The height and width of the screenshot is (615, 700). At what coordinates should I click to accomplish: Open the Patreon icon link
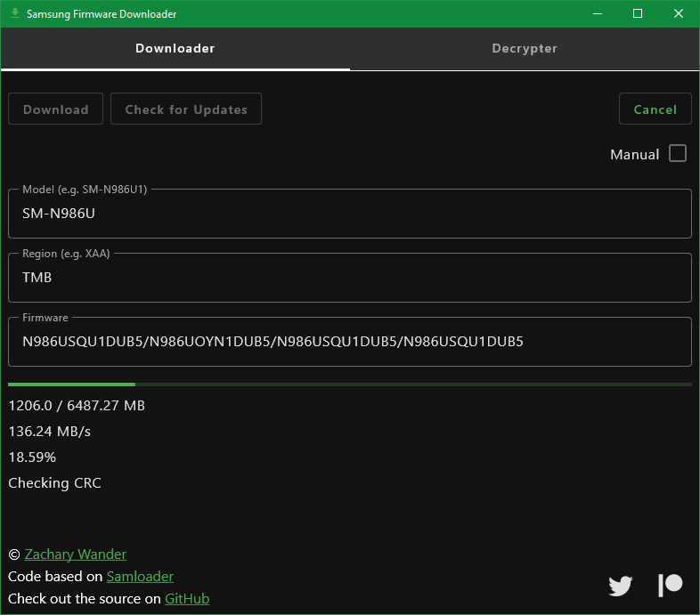point(671,586)
